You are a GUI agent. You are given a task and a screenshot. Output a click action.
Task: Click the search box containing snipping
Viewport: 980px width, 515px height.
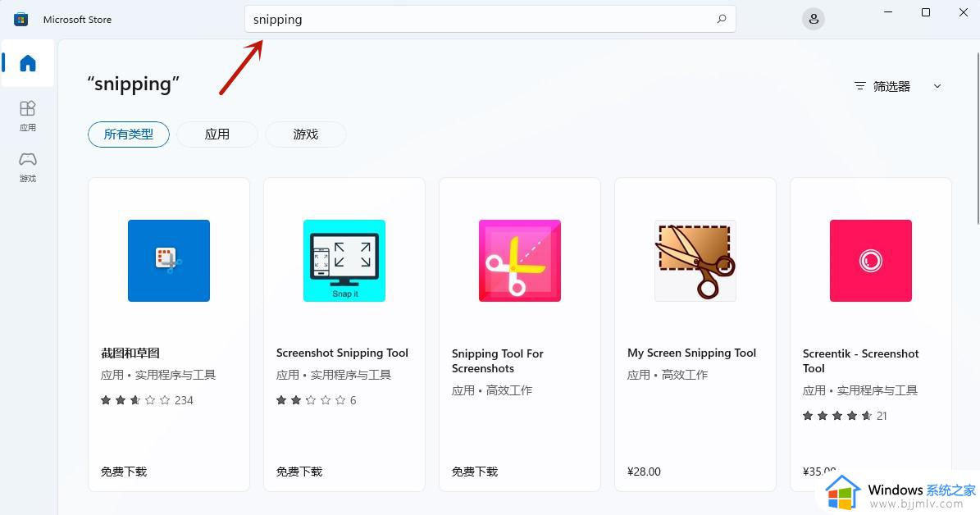[490, 20]
